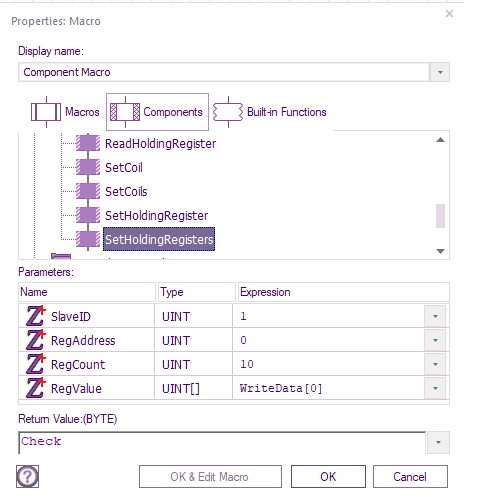500x502 pixels.
Task: Click the help question mark icon
Action: pyautogui.click(x=27, y=476)
